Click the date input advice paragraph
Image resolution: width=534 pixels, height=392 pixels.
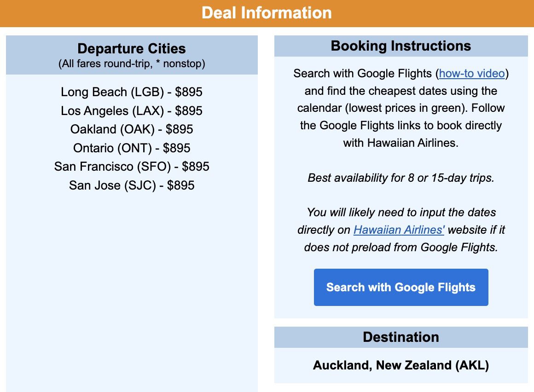[400, 230]
